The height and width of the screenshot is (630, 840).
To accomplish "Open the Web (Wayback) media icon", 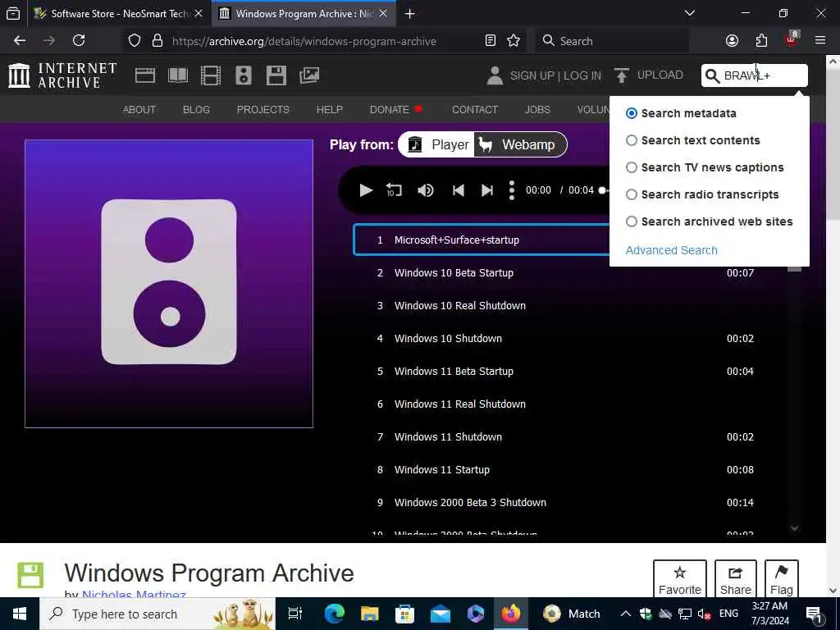I will [144, 75].
